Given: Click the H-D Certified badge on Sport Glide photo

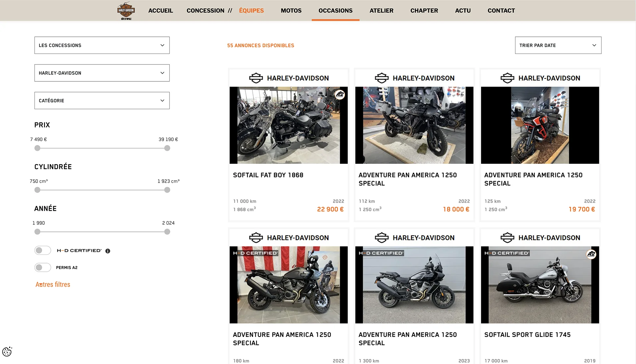Looking at the screenshot, I should tap(506, 253).
